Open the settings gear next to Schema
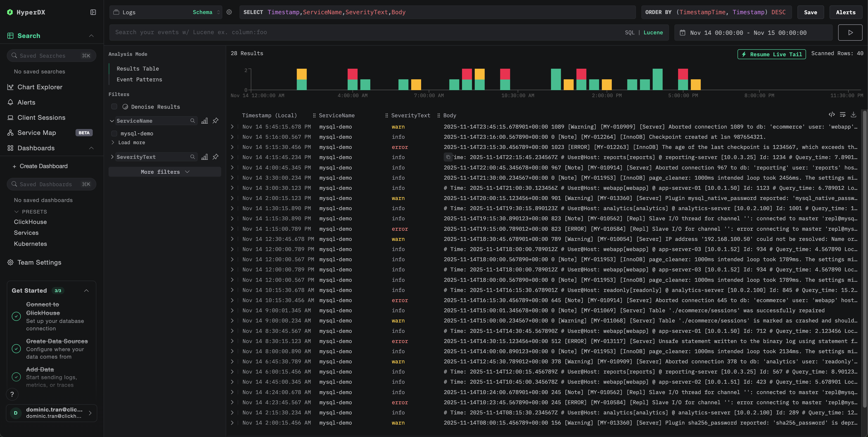 [229, 12]
